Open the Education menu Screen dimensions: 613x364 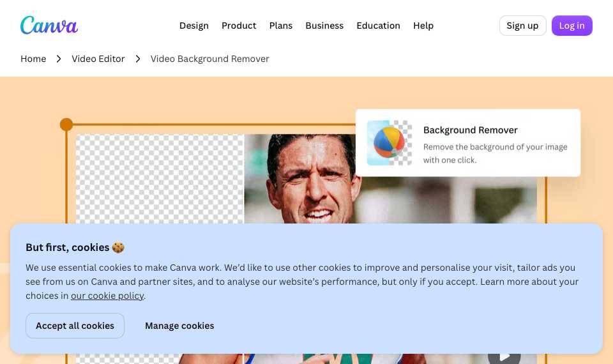pos(379,26)
